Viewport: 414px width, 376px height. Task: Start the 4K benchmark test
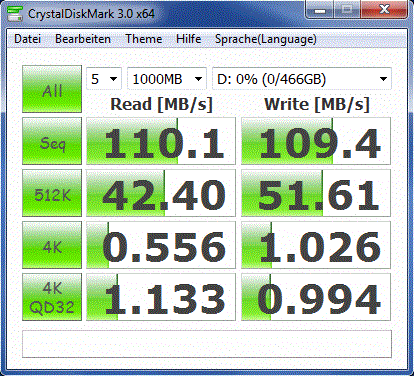pyautogui.click(x=52, y=245)
